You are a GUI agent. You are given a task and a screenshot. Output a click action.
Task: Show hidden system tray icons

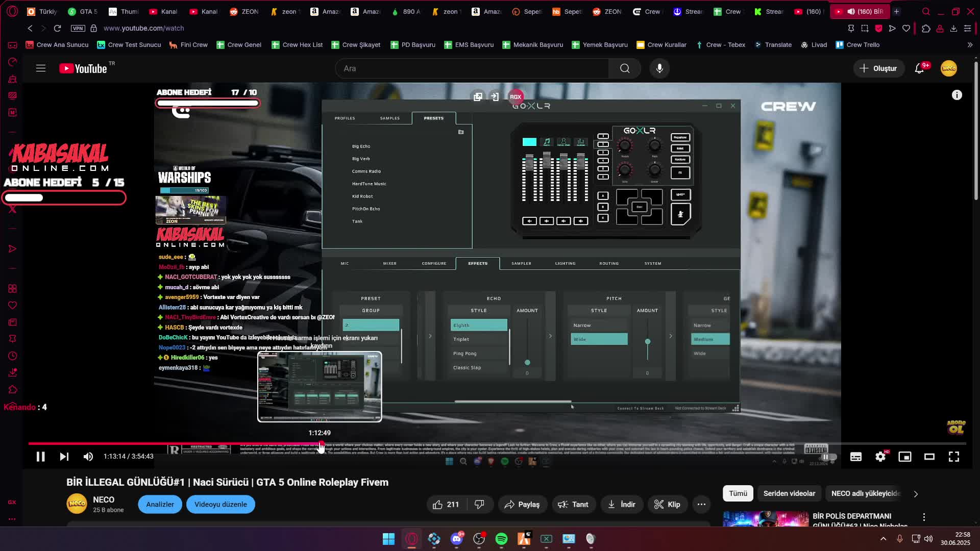[x=883, y=539]
